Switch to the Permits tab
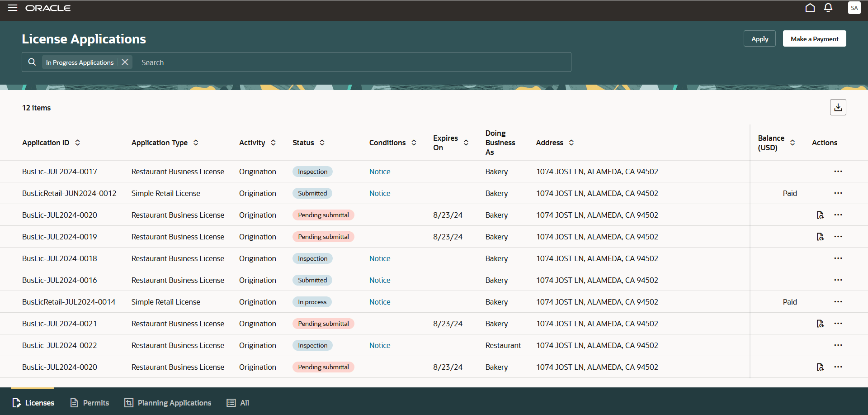Image resolution: width=868 pixels, height=415 pixels. [x=90, y=403]
